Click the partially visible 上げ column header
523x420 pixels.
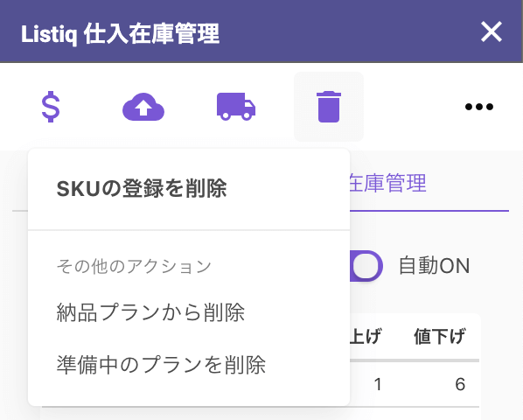[365, 336]
